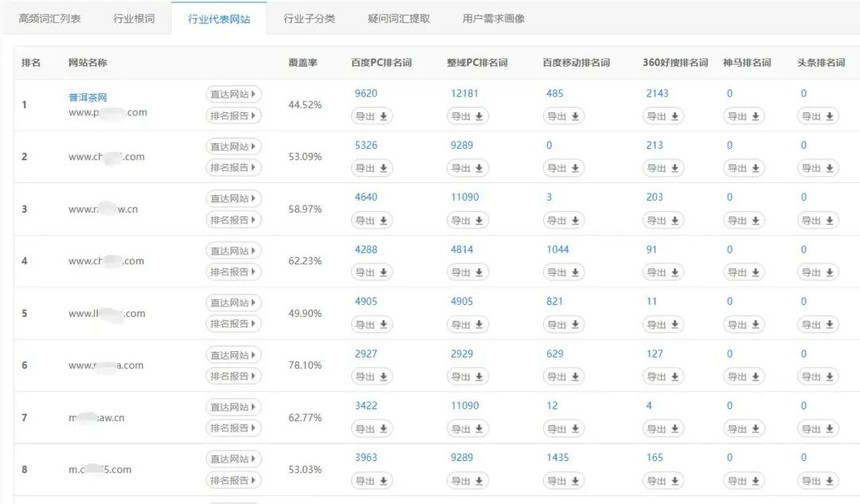Open the 485 百度移动排名词 count
Image resolution: width=860 pixels, height=504 pixels.
pos(555,93)
